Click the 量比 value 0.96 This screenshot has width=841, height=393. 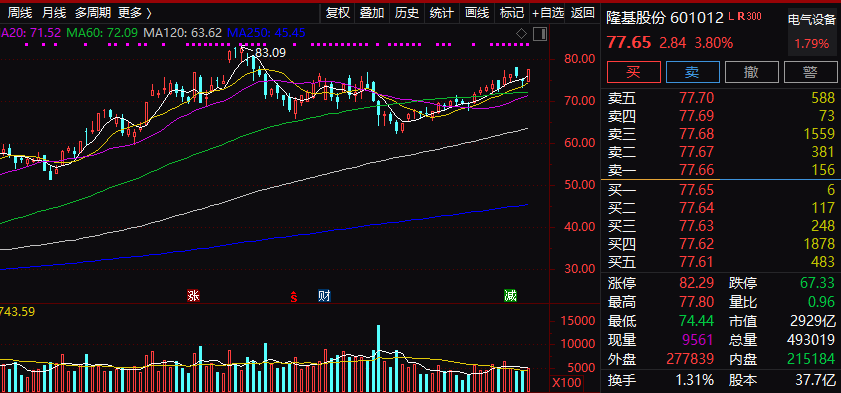click(x=821, y=302)
